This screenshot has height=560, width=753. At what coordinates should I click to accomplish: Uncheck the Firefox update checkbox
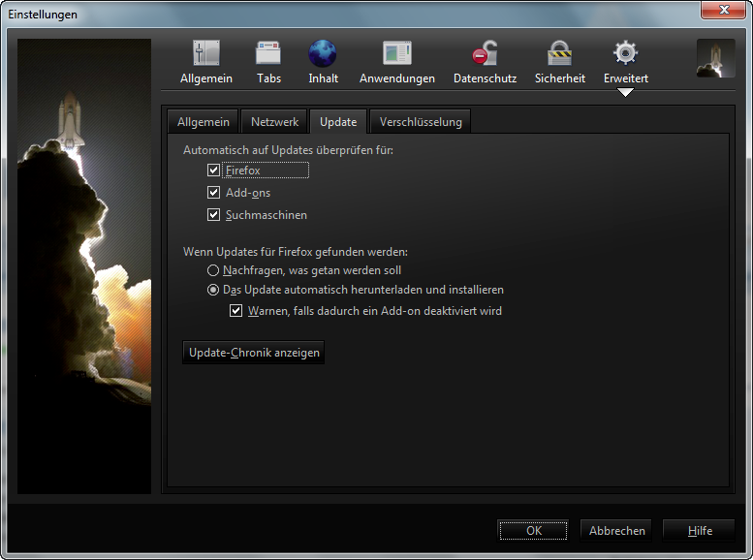coord(214,171)
